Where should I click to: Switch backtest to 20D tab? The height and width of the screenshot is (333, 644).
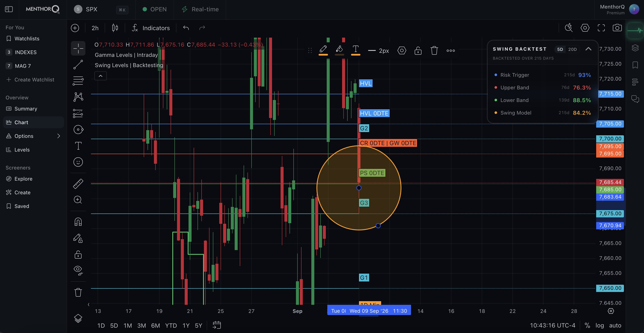point(572,49)
